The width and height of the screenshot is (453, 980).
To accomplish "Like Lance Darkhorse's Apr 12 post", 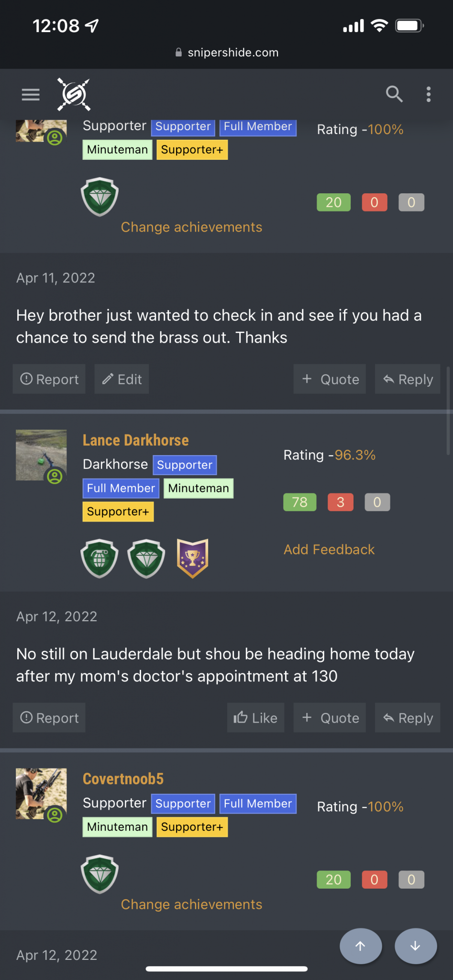I will click(255, 718).
